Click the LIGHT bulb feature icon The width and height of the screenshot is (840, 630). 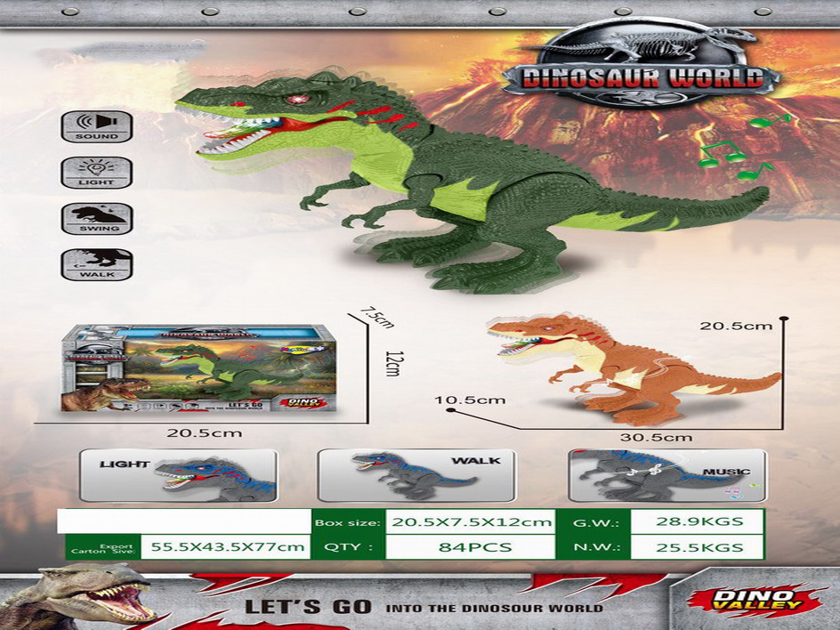tap(96, 172)
